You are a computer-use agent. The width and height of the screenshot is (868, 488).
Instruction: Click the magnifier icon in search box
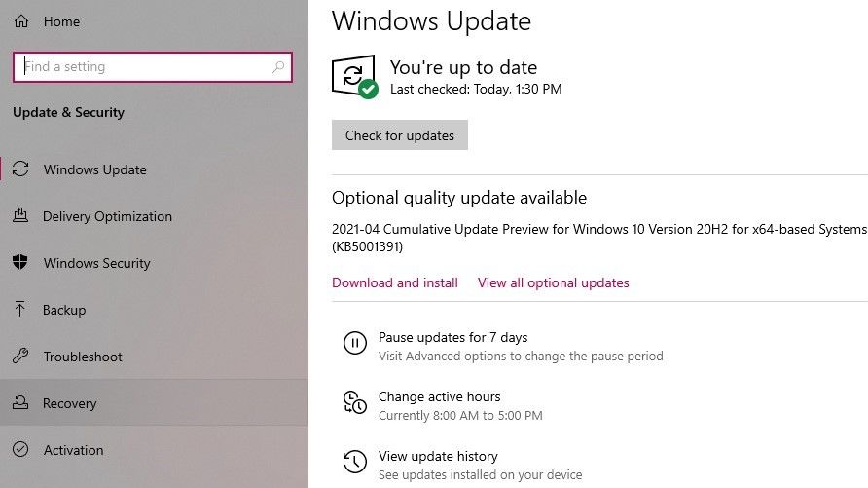click(x=278, y=67)
